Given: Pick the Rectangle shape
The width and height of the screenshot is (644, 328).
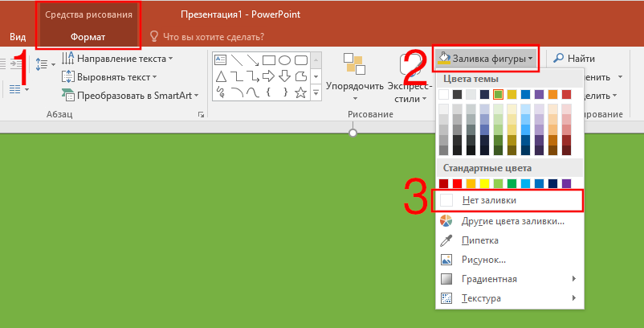Looking at the screenshot, I should 269,60.
